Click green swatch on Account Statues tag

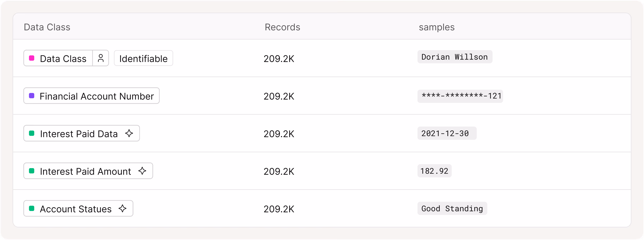[32, 208]
